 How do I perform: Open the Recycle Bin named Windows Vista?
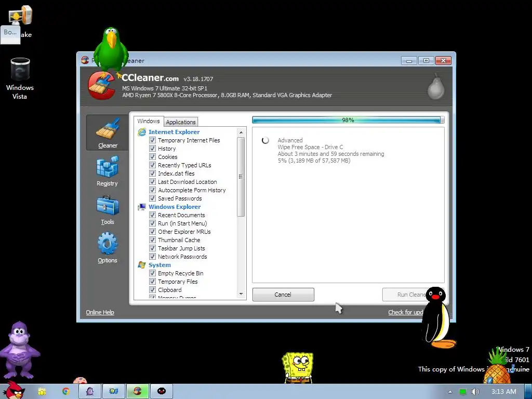(20, 79)
